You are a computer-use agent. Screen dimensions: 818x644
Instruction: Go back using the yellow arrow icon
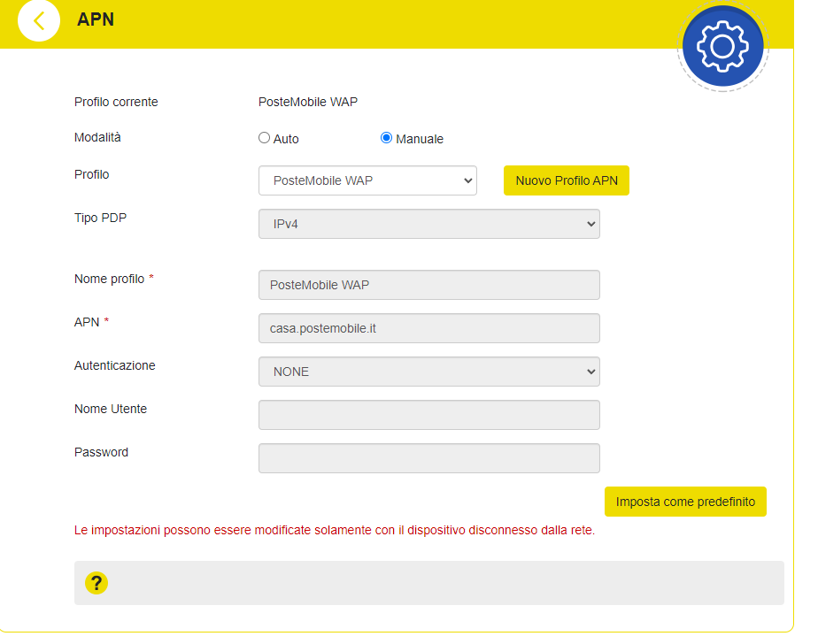click(x=39, y=20)
